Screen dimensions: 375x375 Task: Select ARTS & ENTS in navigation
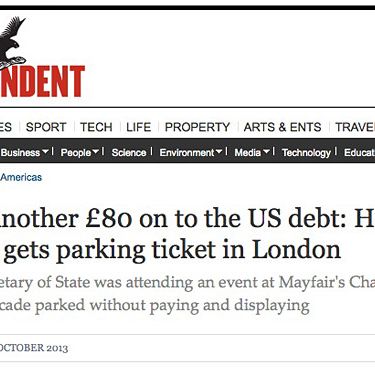[x=282, y=127]
